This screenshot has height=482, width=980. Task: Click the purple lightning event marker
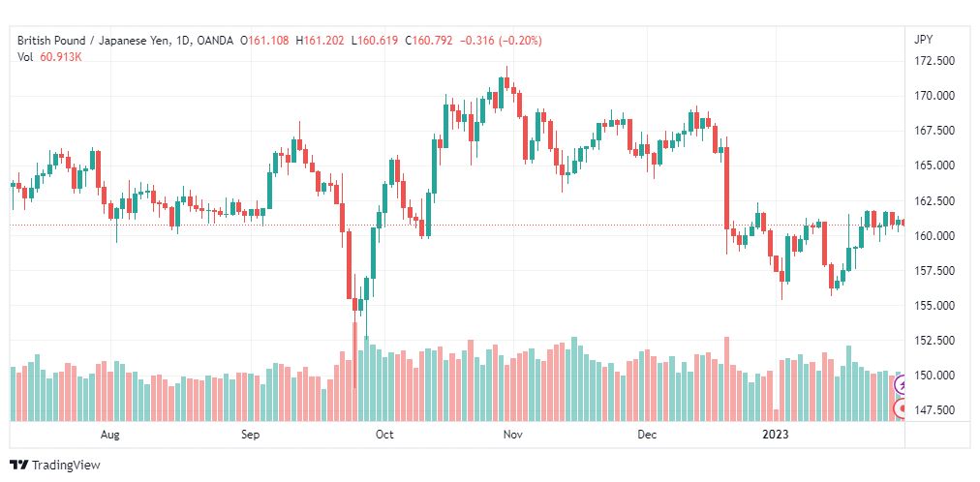pos(900,385)
